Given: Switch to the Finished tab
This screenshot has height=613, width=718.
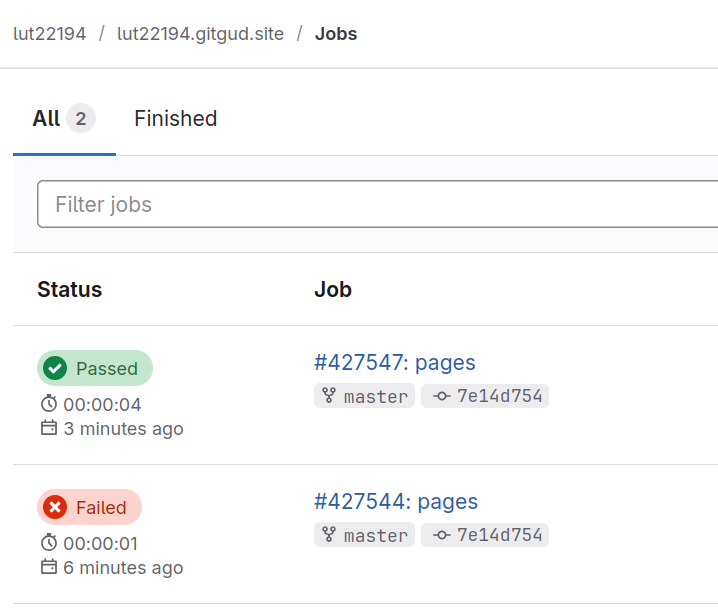Looking at the screenshot, I should coord(175,119).
